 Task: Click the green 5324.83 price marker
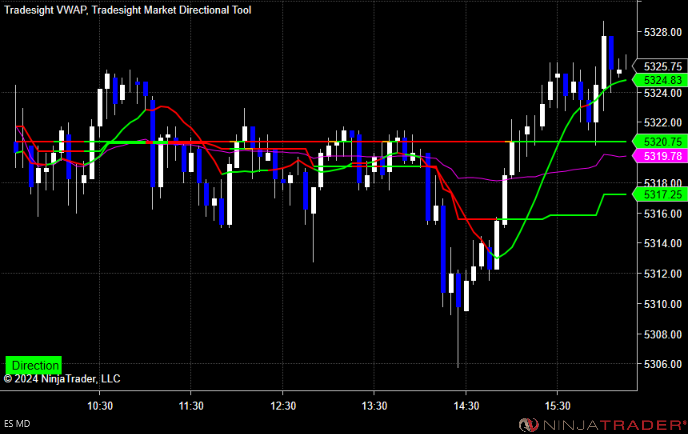(x=660, y=80)
